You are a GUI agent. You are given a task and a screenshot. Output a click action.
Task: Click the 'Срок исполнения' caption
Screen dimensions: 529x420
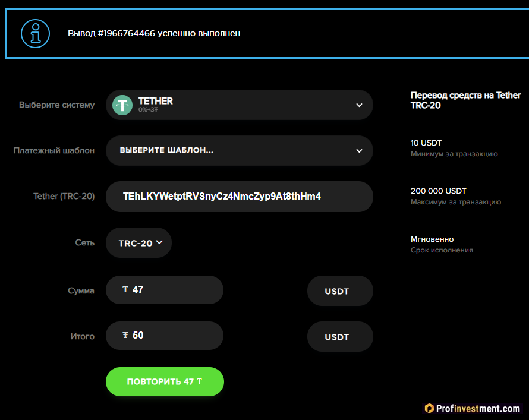point(442,251)
